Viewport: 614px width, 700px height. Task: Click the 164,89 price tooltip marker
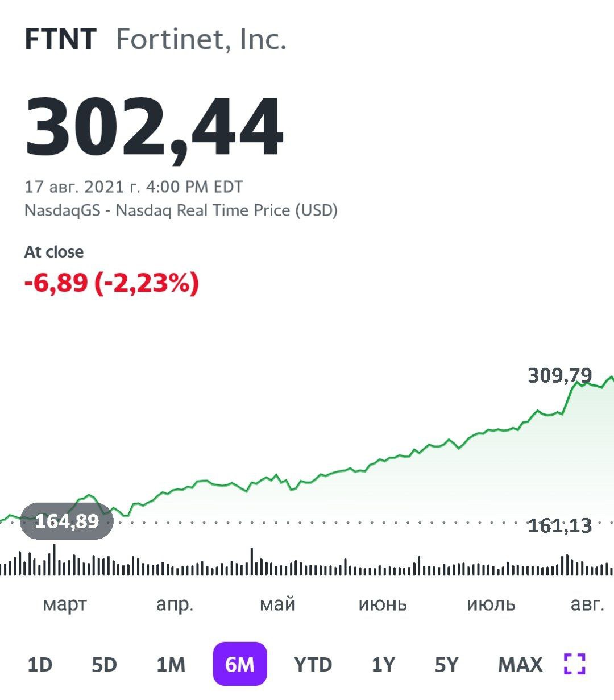pos(67,521)
